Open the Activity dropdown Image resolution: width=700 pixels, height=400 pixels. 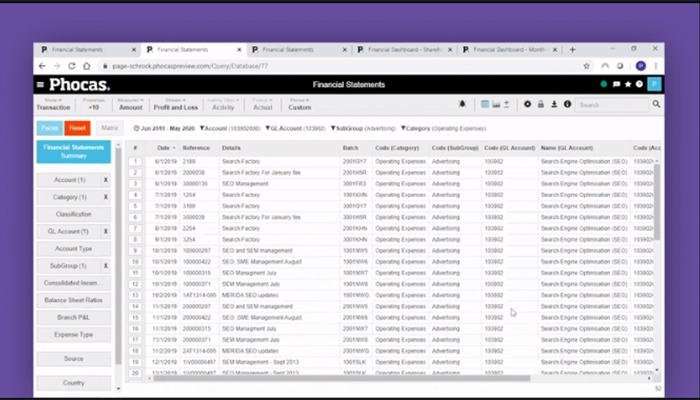pos(223,104)
